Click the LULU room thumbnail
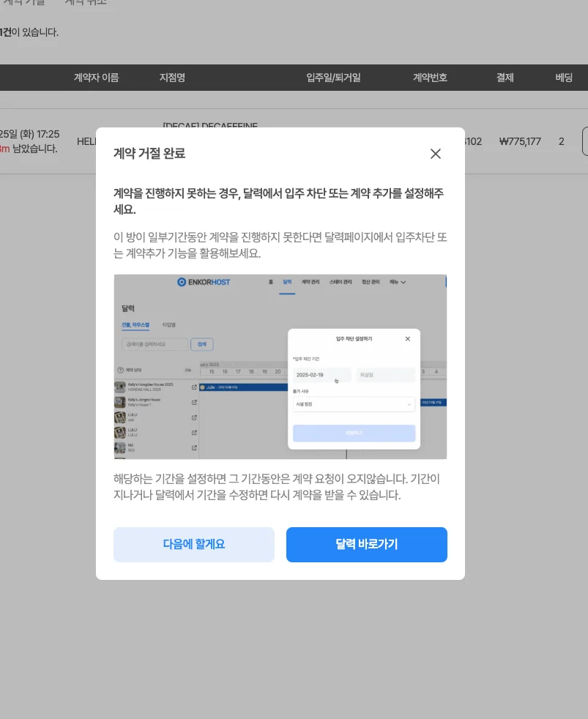 pos(121,419)
